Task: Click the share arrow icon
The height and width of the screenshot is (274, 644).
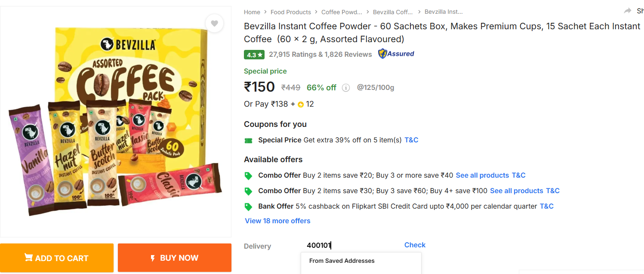Action: point(628,11)
